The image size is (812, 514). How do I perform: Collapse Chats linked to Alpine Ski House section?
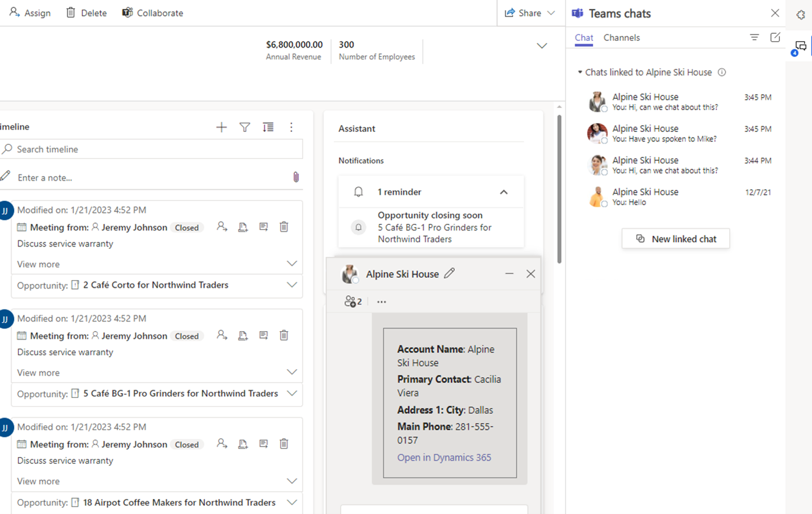pos(580,72)
